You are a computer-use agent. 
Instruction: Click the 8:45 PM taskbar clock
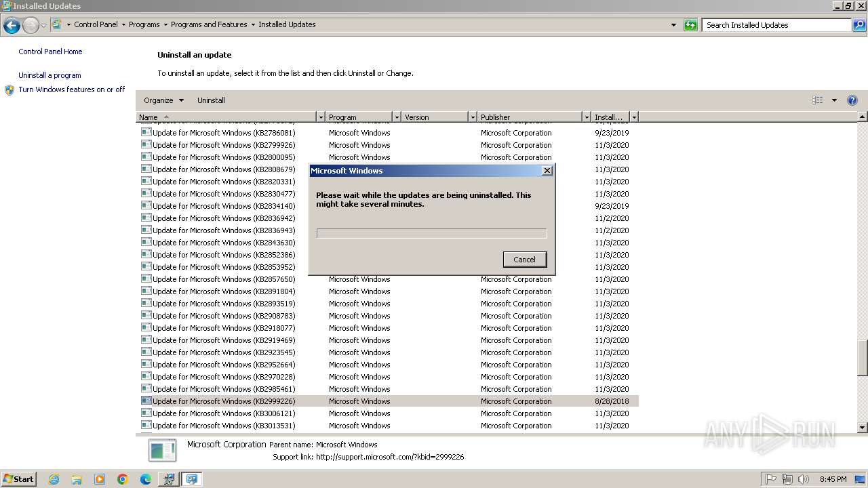click(833, 479)
